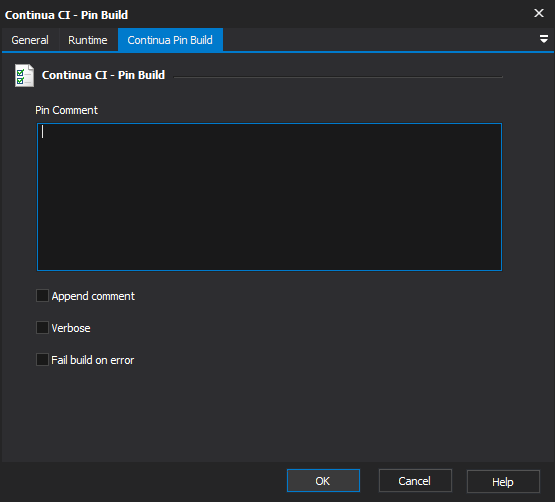Click the Pin Comment label
This screenshot has height=502, width=555.
(x=67, y=110)
